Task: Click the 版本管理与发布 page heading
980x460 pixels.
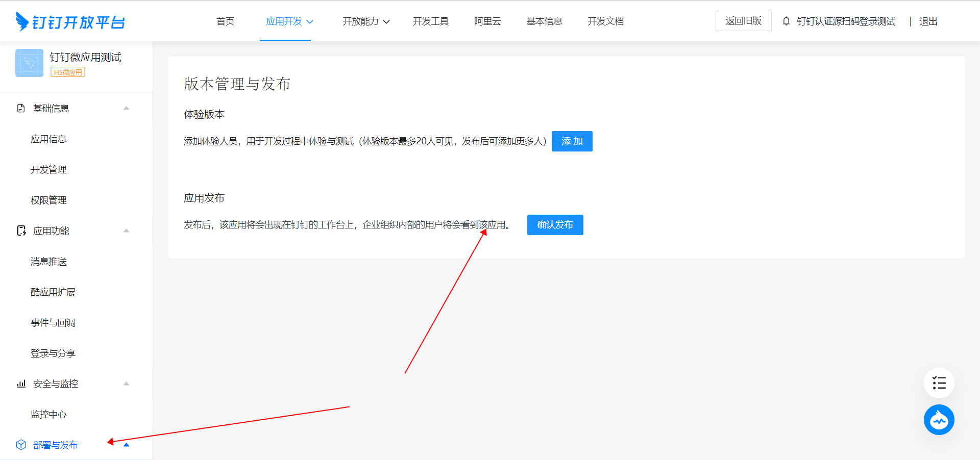Action: 237,84
